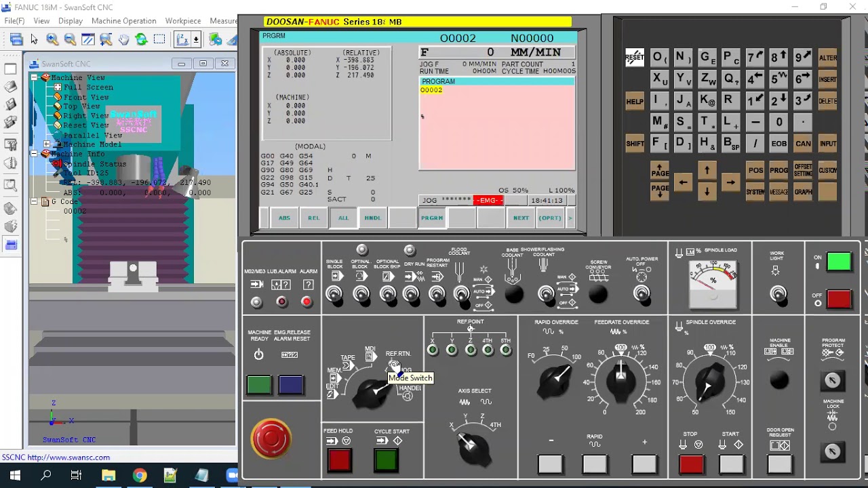Click the zoom out magnifier toolbar icon
Image resolution: width=868 pixels, height=488 pixels.
pyautogui.click(x=70, y=39)
